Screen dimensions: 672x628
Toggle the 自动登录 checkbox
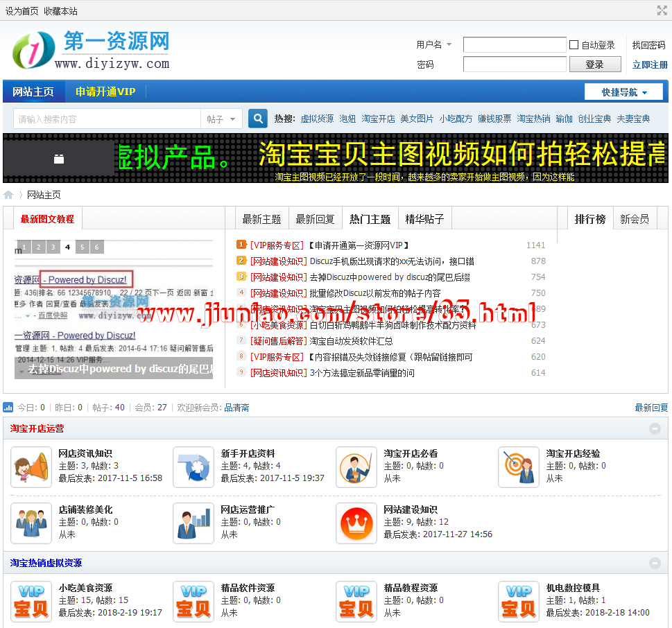click(x=574, y=44)
